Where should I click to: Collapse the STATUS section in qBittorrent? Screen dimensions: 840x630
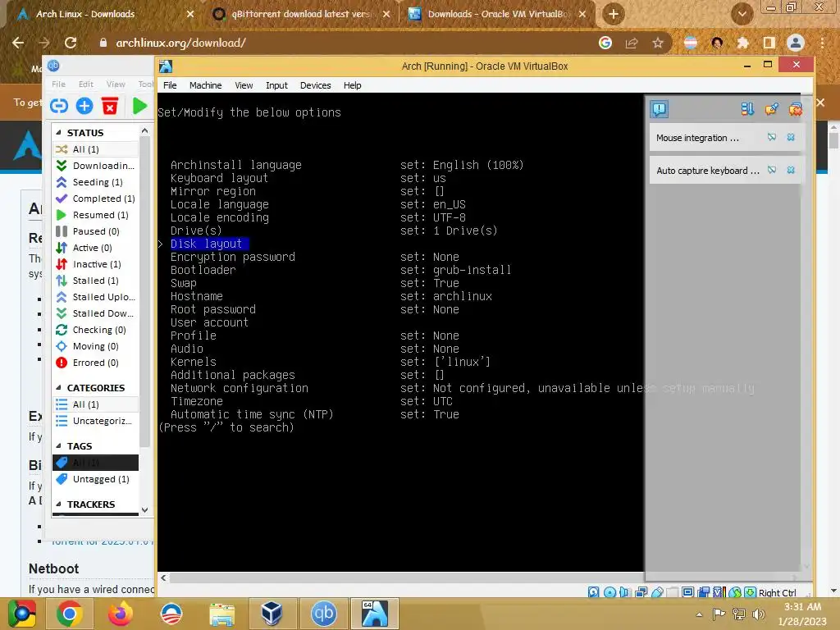[58, 132]
